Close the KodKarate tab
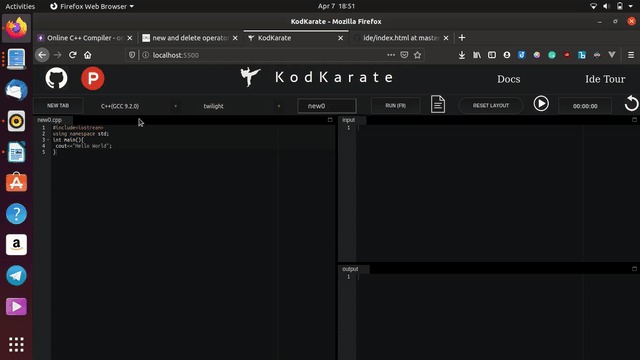 click(x=340, y=38)
